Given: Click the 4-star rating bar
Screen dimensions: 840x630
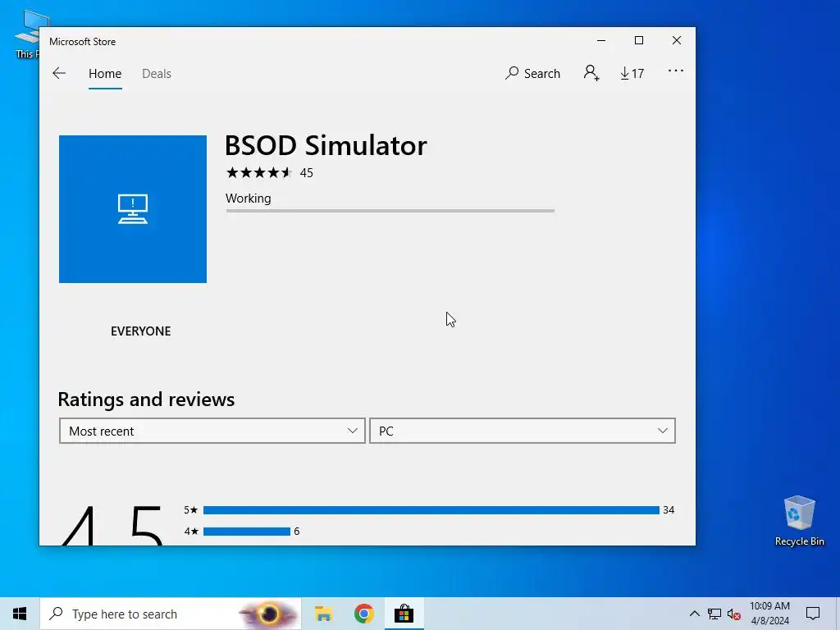Looking at the screenshot, I should pyautogui.click(x=247, y=532).
